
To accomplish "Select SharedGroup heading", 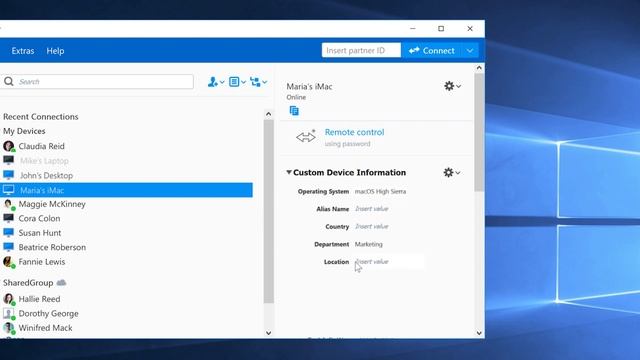I will (28, 283).
